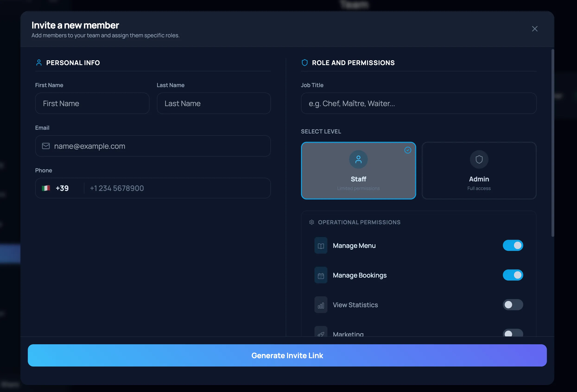Click the dialog's vertical scrollbar
577x392 pixels.
click(553, 143)
